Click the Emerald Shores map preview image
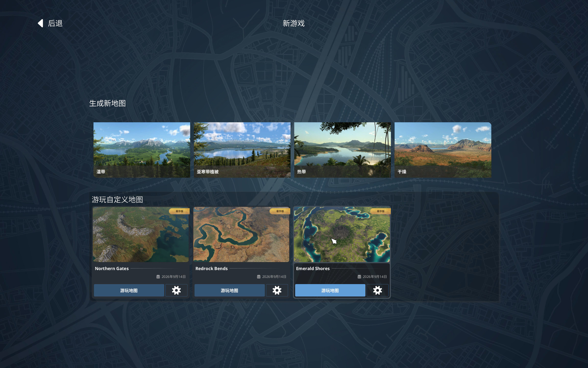The height and width of the screenshot is (368, 588). coord(342,234)
